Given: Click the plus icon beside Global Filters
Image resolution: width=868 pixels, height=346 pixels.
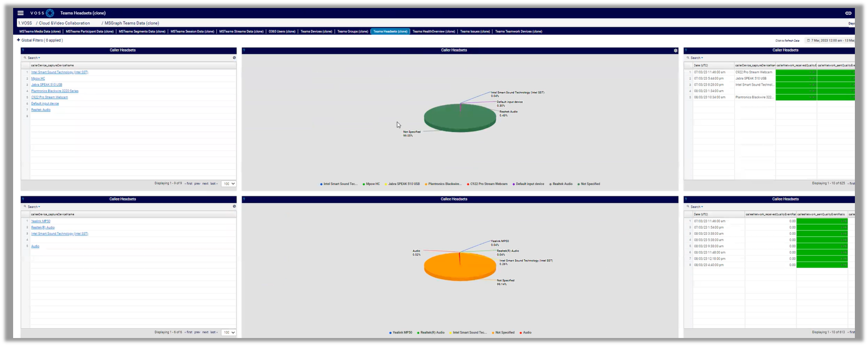Looking at the screenshot, I should coord(19,40).
